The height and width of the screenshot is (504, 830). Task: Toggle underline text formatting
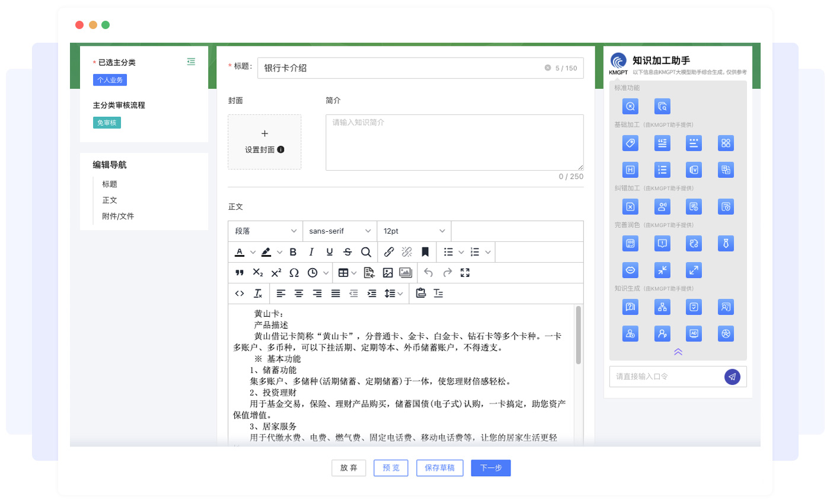click(x=330, y=252)
